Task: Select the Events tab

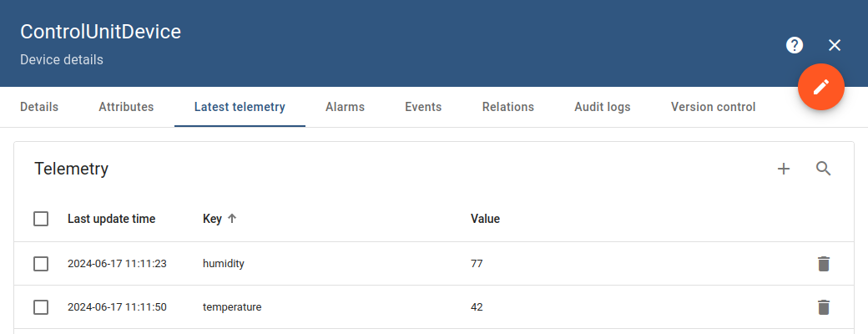Action: click(423, 107)
